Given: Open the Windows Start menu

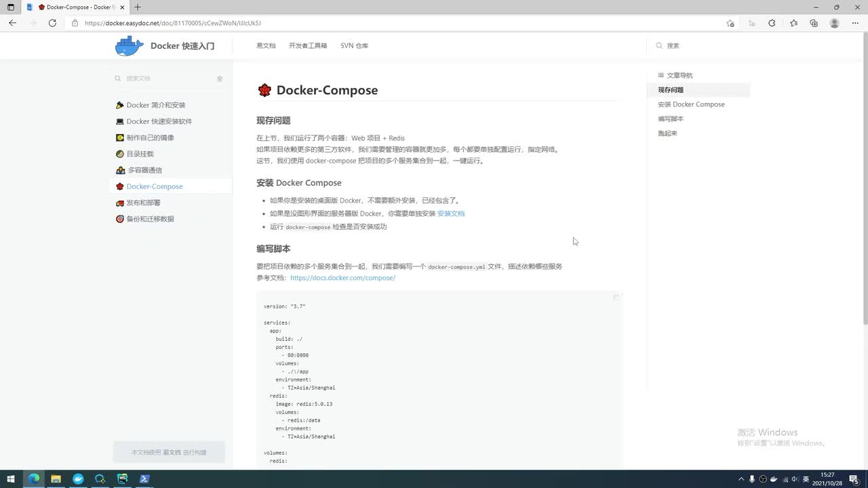Looking at the screenshot, I should (x=11, y=479).
